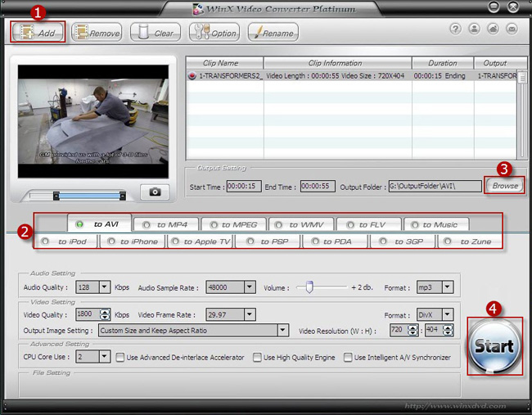532x415 pixels.
Task: Click the Output column header
Action: pyautogui.click(x=500, y=63)
